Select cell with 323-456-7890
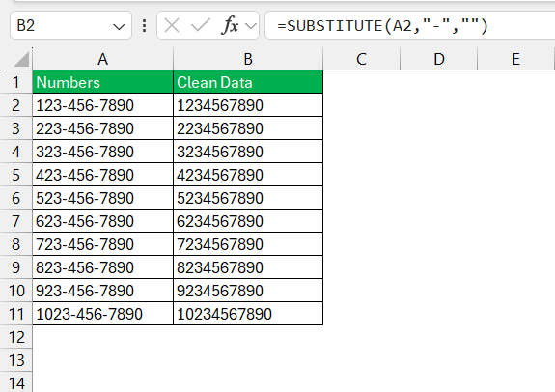This screenshot has width=555, height=392. (102, 152)
